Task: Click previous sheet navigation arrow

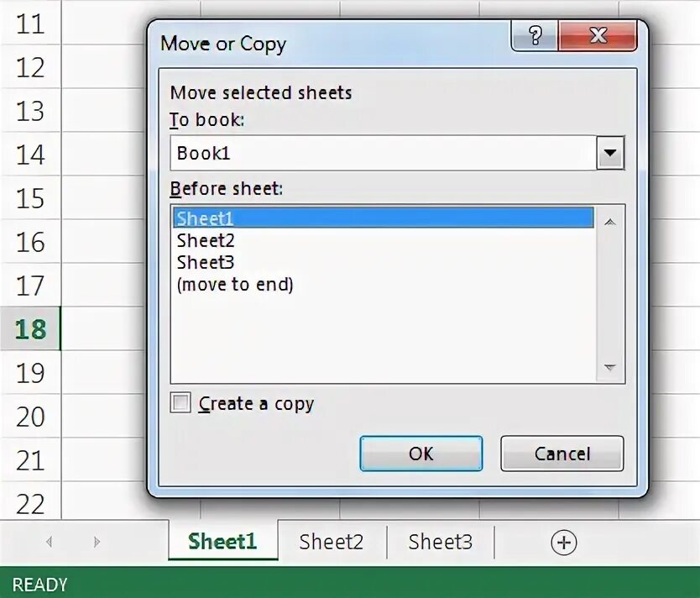Action: coord(49,542)
